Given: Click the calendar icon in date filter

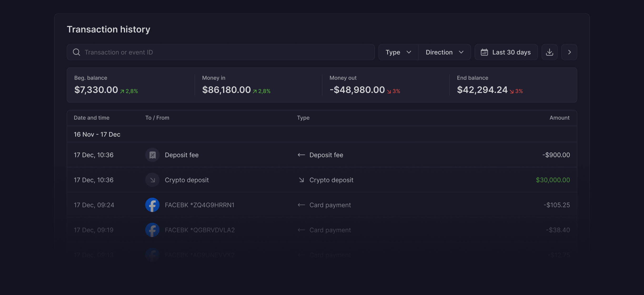Looking at the screenshot, I should click(484, 52).
